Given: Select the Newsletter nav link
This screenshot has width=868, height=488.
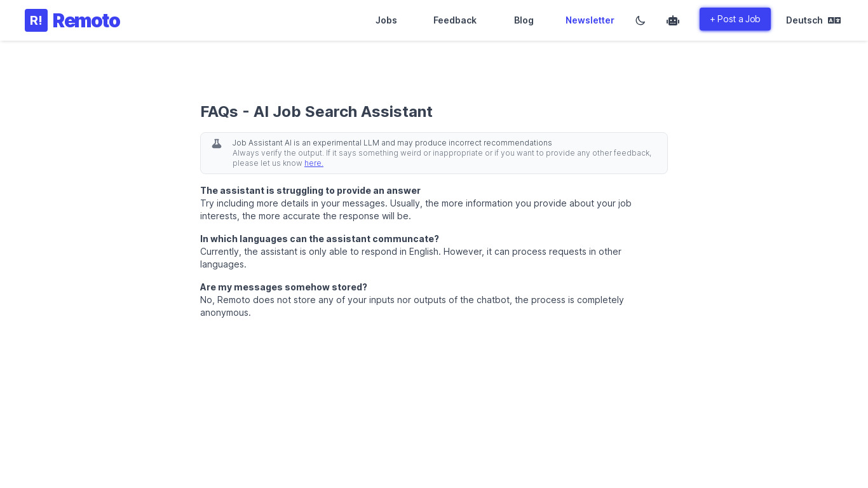Looking at the screenshot, I should (590, 20).
